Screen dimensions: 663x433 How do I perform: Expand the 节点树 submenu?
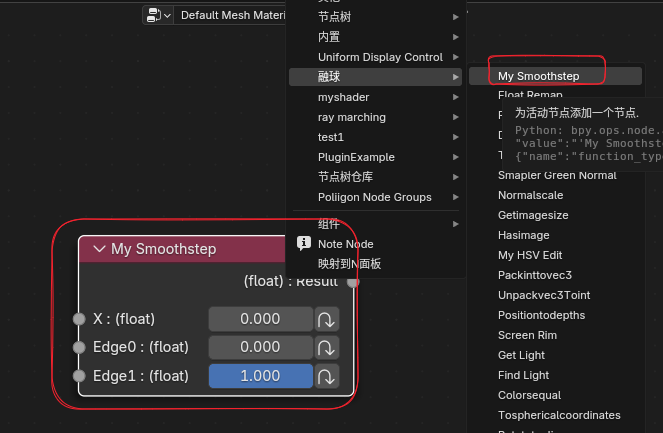coord(375,17)
